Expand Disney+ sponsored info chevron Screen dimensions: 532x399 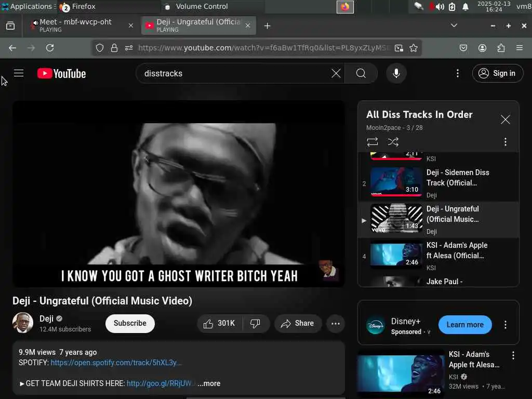pyautogui.click(x=429, y=332)
